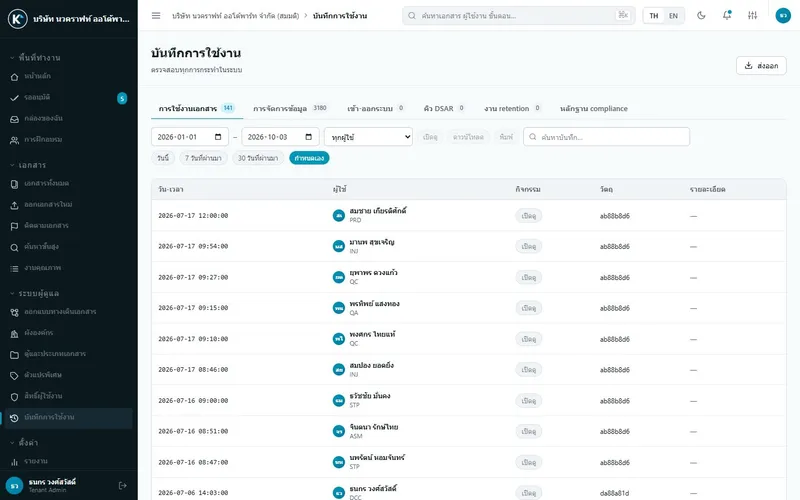The width and height of the screenshot is (800, 500).
Task: Open the calendar picker on start date 2026-01-01
Action: click(218, 137)
